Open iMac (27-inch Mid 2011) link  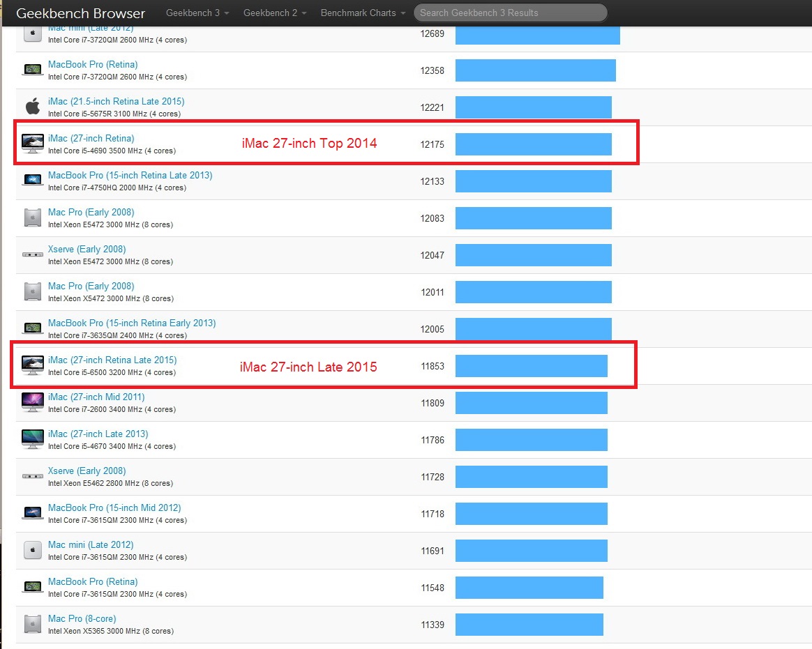click(x=96, y=397)
